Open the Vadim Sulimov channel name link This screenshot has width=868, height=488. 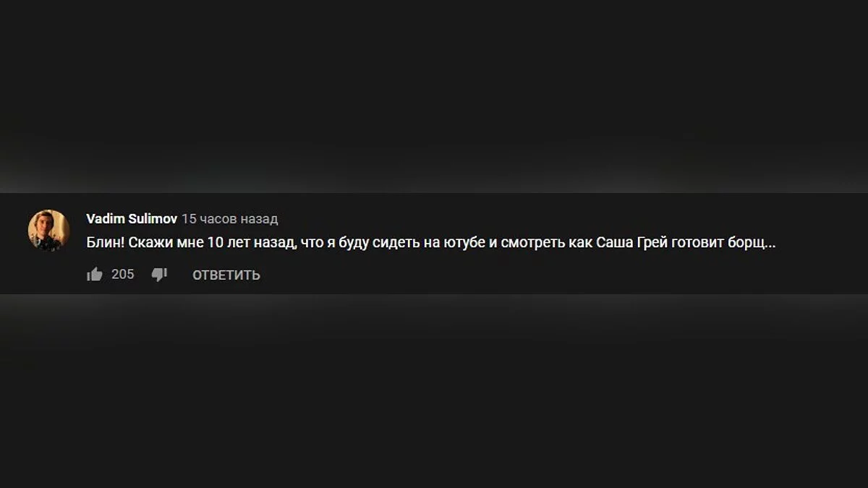(132, 218)
